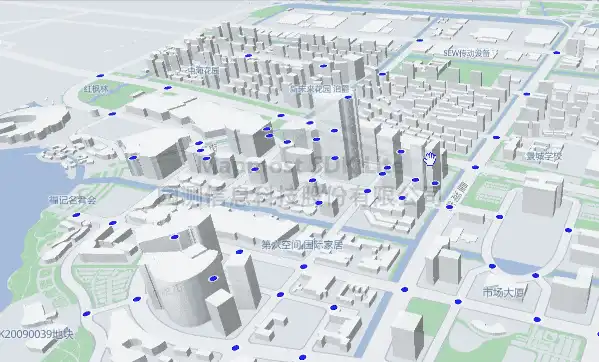Click blue marker atop tallest central skyscraper
Image resolution: width=599 pixels, height=362 pixels.
click(x=348, y=98)
